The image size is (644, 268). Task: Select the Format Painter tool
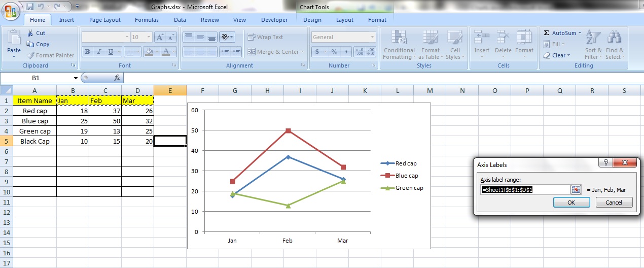(x=51, y=55)
